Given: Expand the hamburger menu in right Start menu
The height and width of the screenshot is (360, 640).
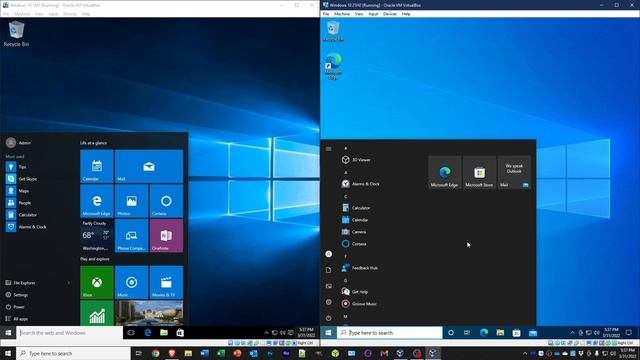Looking at the screenshot, I should [329, 149].
